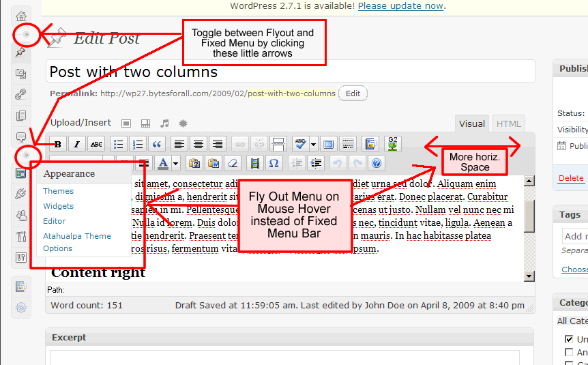Insert an unordered bullet list
The width and height of the screenshot is (588, 365).
pyautogui.click(x=119, y=144)
